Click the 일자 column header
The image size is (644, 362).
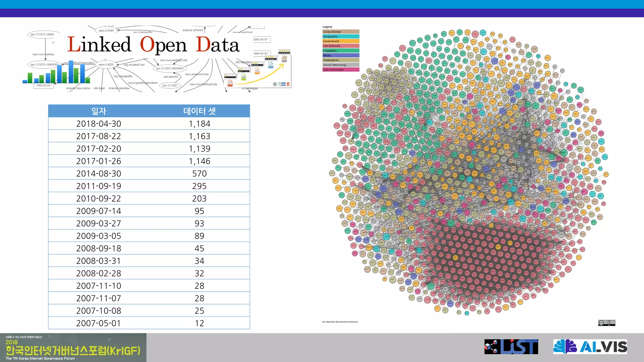[99, 111]
